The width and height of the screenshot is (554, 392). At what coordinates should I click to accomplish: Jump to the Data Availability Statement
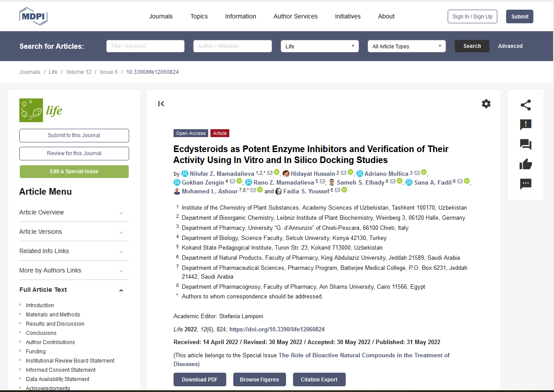[x=58, y=379]
